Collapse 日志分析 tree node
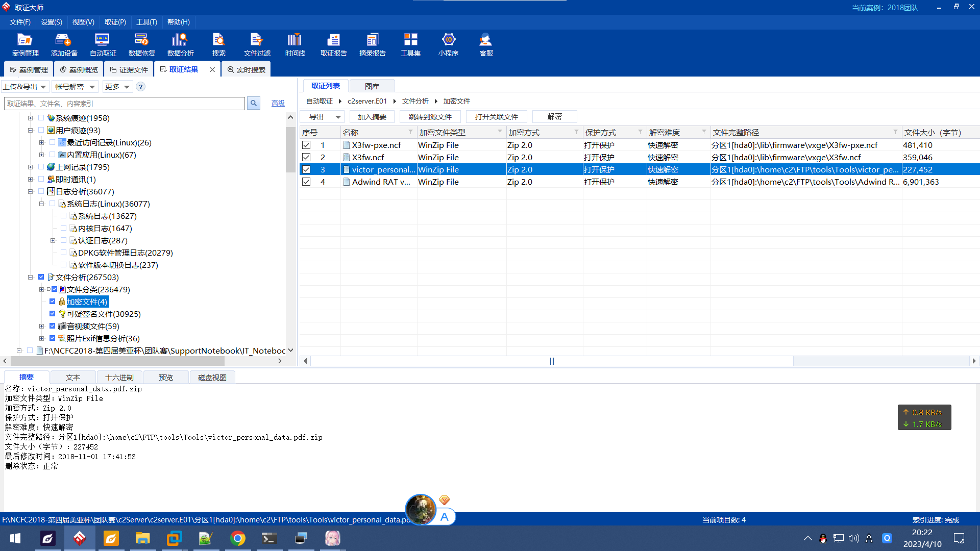This screenshot has width=980, height=551. [30, 191]
